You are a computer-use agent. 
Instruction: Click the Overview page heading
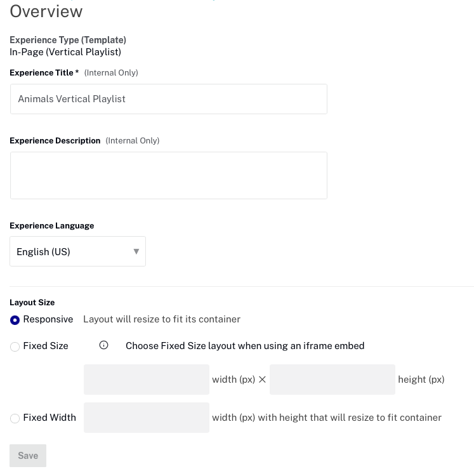tap(46, 11)
